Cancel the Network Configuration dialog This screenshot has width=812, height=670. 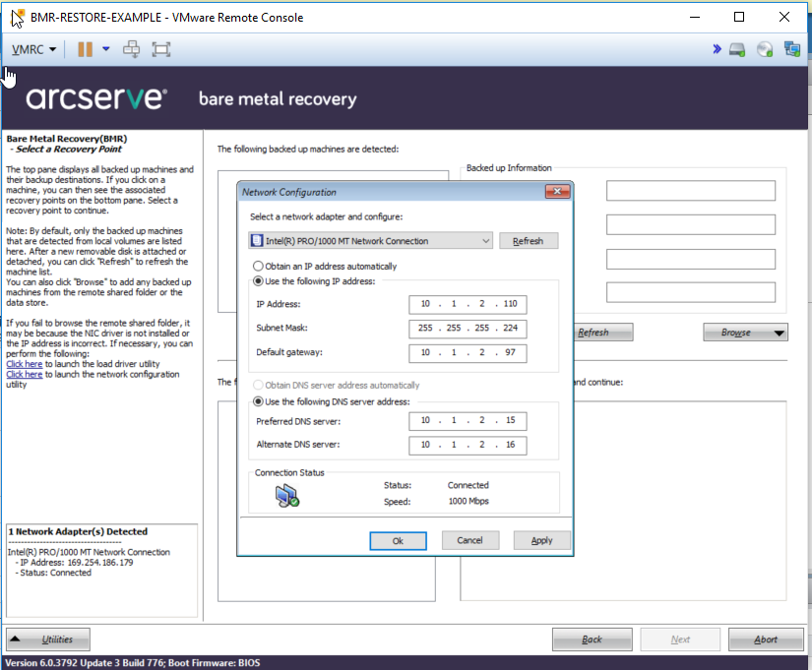click(470, 540)
